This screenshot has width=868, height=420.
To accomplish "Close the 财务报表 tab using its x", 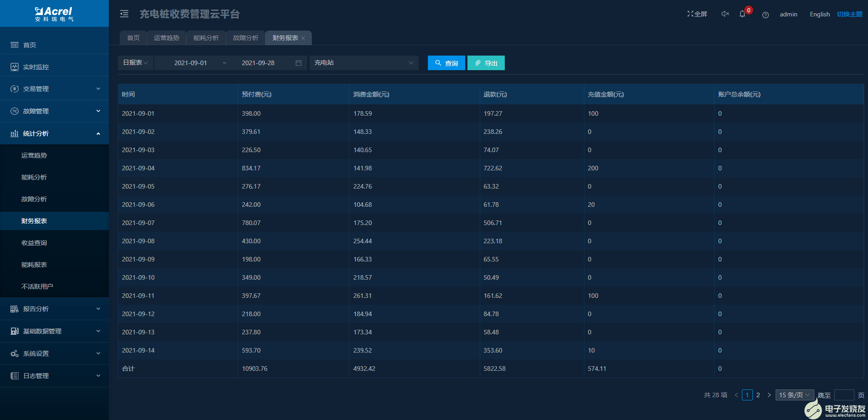I will pos(303,38).
